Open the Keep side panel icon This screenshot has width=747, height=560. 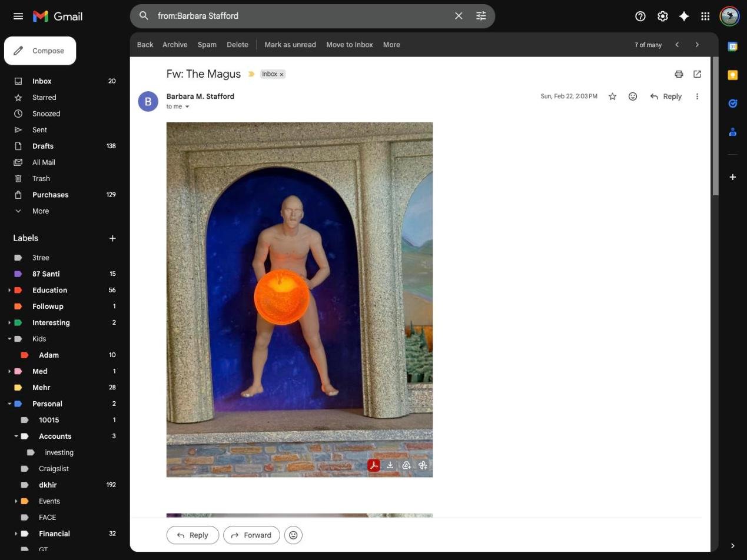[x=732, y=75]
